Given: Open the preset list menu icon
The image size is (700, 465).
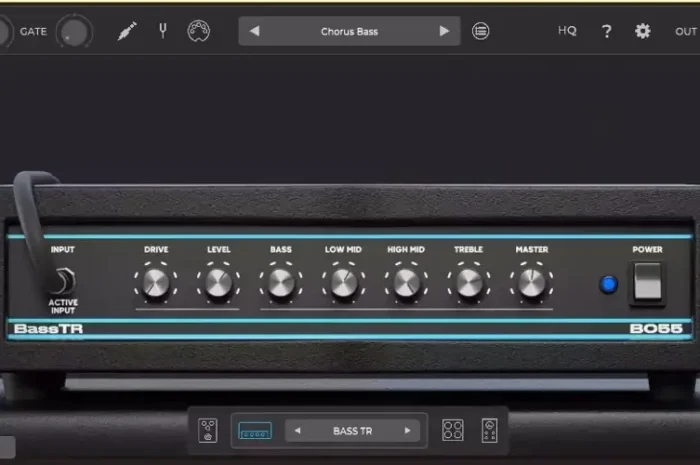Looking at the screenshot, I should pyautogui.click(x=481, y=31).
